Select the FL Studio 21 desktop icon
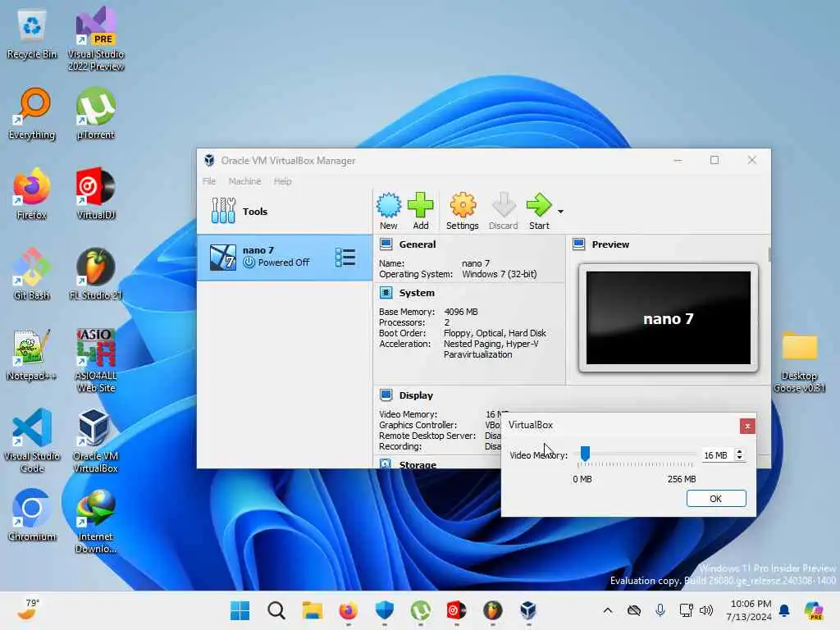The height and width of the screenshot is (630, 840). point(96,274)
